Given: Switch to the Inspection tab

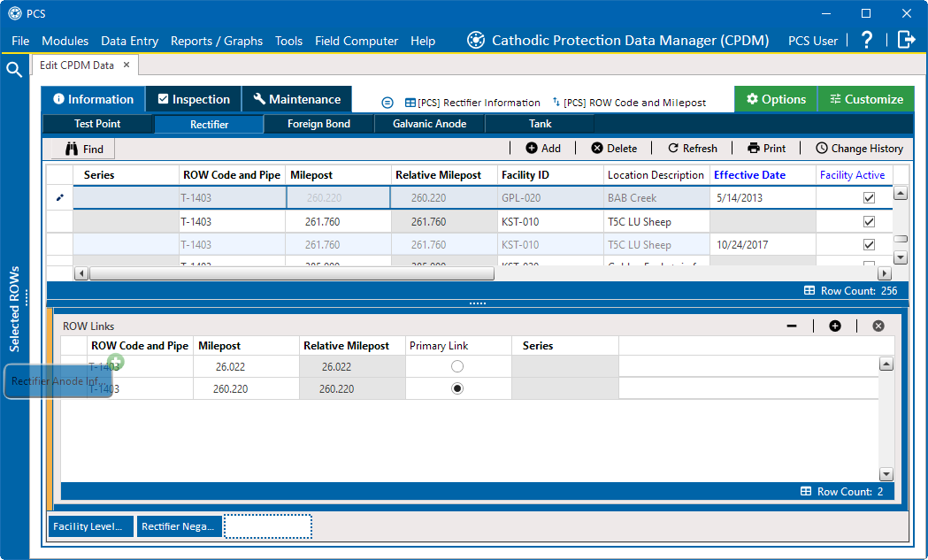Looking at the screenshot, I should coord(194,99).
